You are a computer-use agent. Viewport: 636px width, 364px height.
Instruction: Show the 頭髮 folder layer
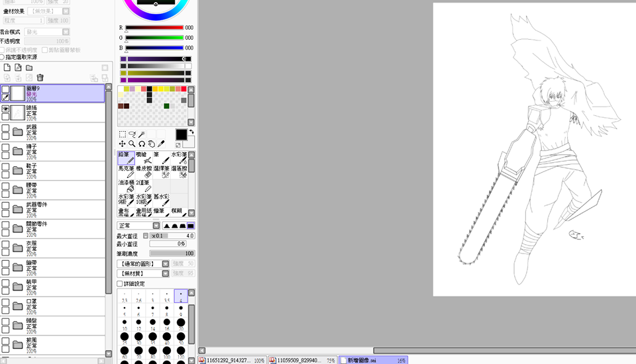click(x=5, y=322)
